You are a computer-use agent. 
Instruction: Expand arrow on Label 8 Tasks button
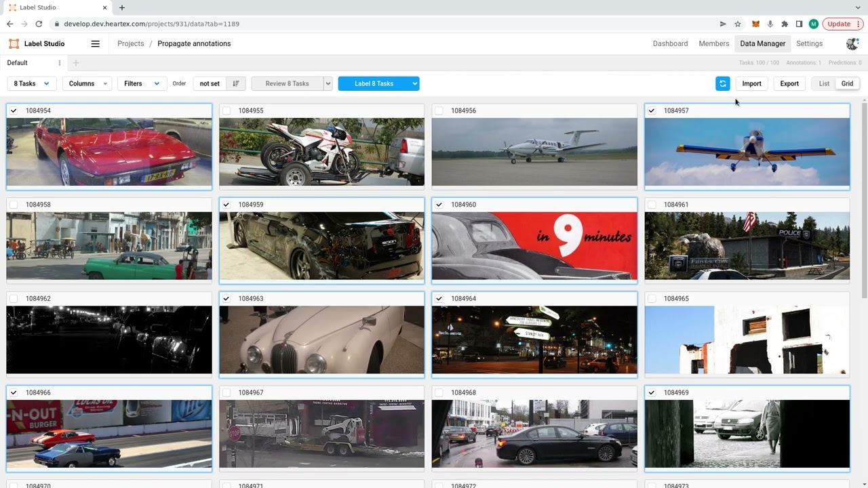pos(414,83)
